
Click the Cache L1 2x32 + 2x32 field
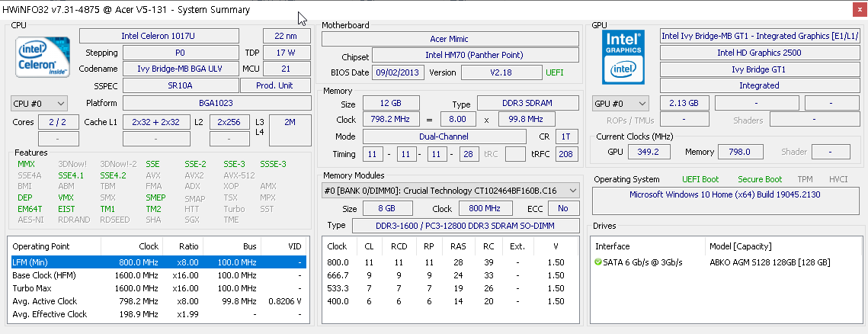155,122
